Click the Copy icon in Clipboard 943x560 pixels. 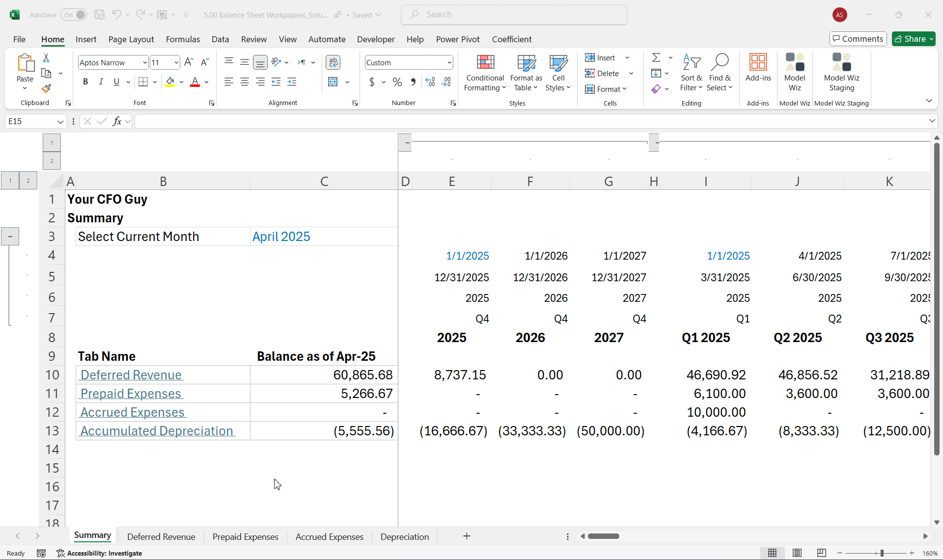[x=46, y=73]
